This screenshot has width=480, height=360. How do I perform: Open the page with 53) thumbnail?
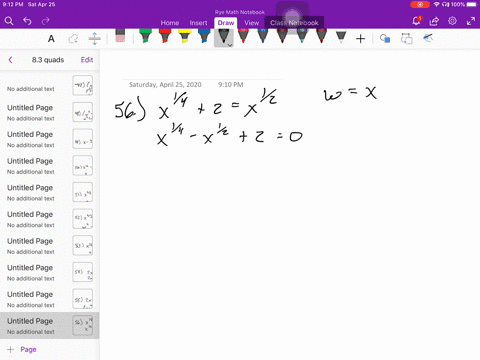click(50, 246)
